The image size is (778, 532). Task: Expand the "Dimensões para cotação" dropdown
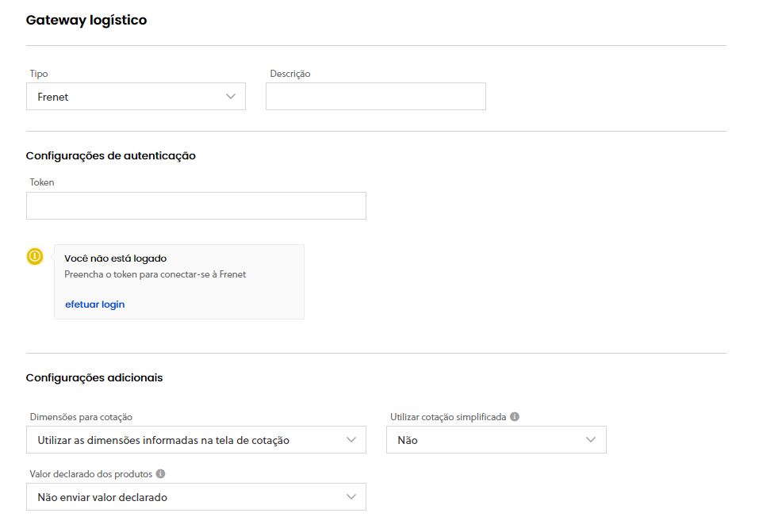196,439
